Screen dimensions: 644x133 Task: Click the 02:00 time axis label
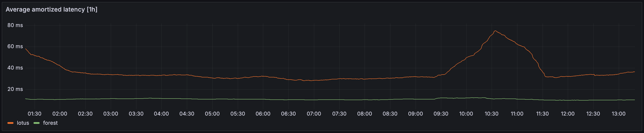60,114
